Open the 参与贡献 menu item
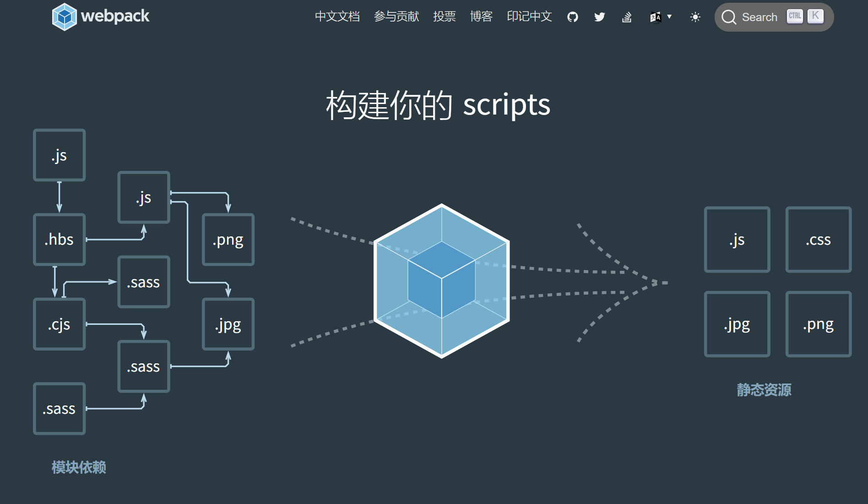Image resolution: width=868 pixels, height=504 pixels. point(396,16)
